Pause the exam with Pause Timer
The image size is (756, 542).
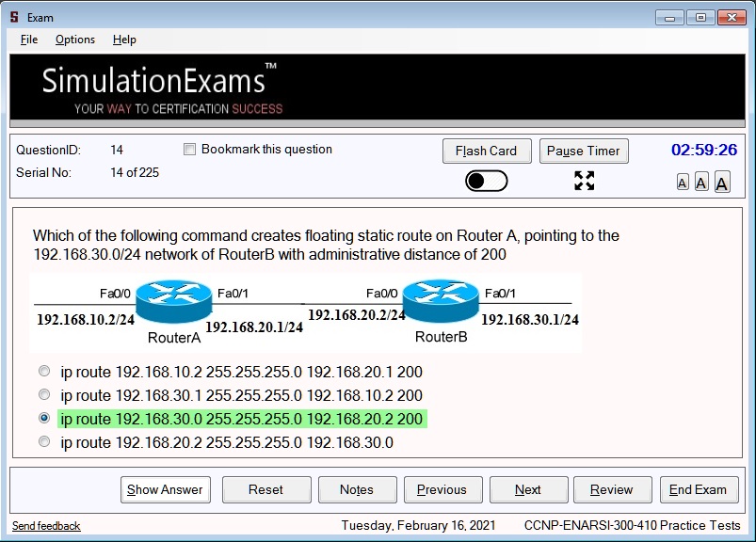583,151
